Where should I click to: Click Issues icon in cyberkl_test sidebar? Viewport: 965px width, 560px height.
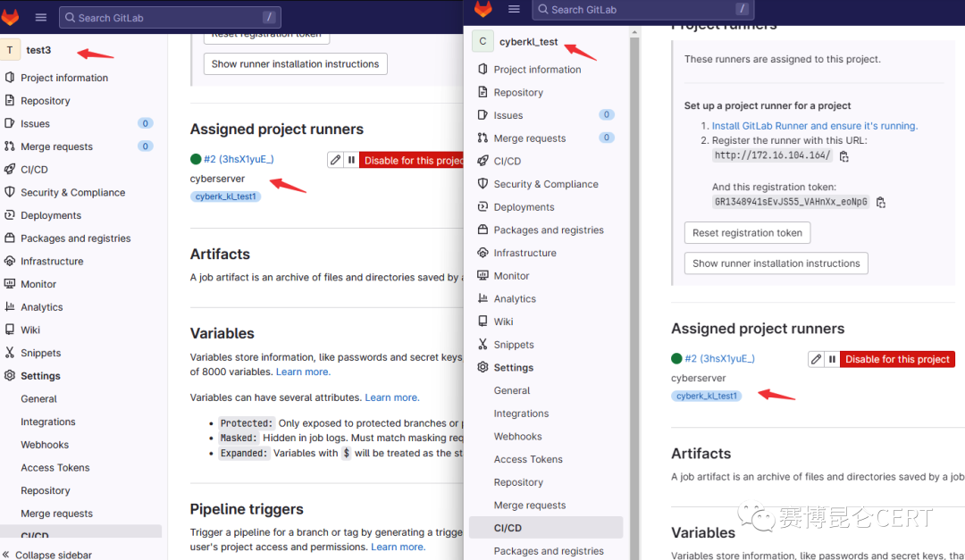pyautogui.click(x=482, y=114)
